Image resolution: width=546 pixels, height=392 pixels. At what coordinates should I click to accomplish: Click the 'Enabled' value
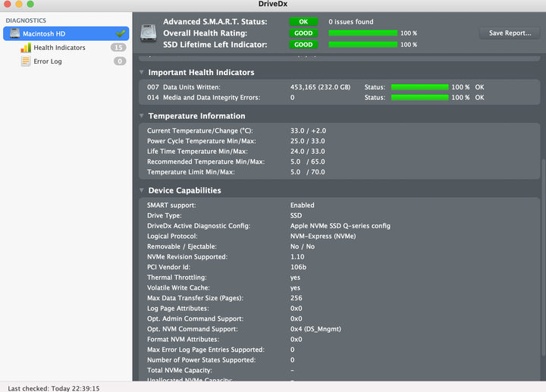pyautogui.click(x=303, y=205)
